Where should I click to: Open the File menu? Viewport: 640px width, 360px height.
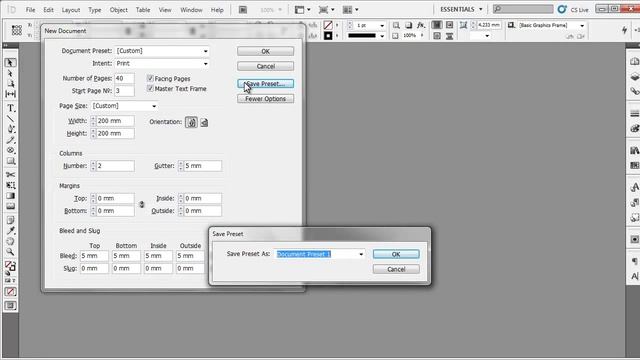[31, 10]
